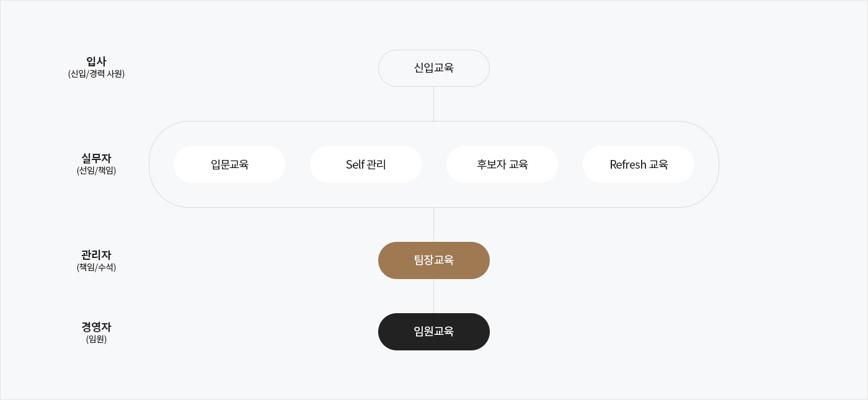Select the 관리자 stage heading
868x400 pixels.
coord(96,255)
